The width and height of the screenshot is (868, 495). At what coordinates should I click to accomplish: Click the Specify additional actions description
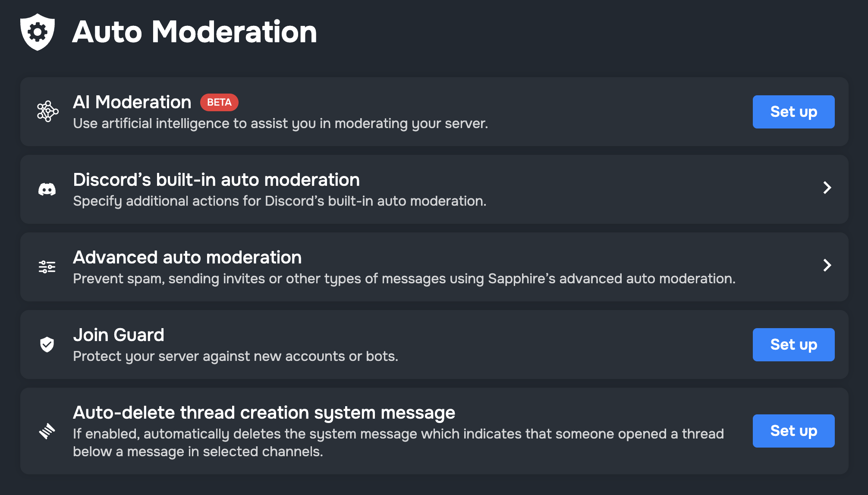280,201
